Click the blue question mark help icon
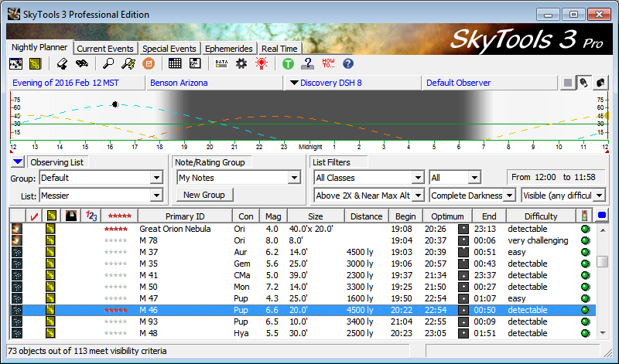This screenshot has width=619, height=364. [x=347, y=63]
